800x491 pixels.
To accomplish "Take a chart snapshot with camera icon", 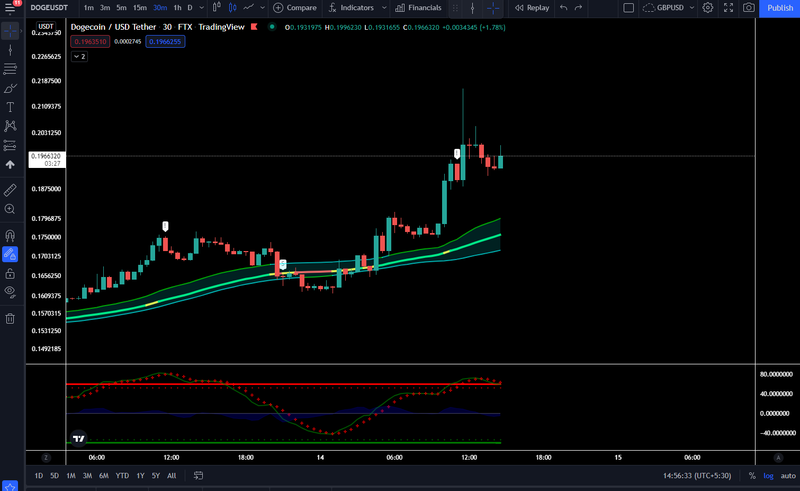I will pyautogui.click(x=748, y=8).
